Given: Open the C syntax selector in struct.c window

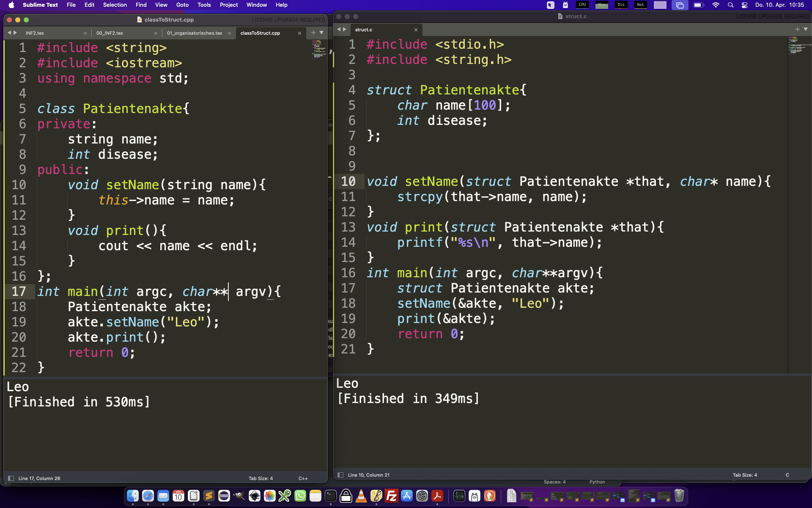Looking at the screenshot, I should point(787,475).
